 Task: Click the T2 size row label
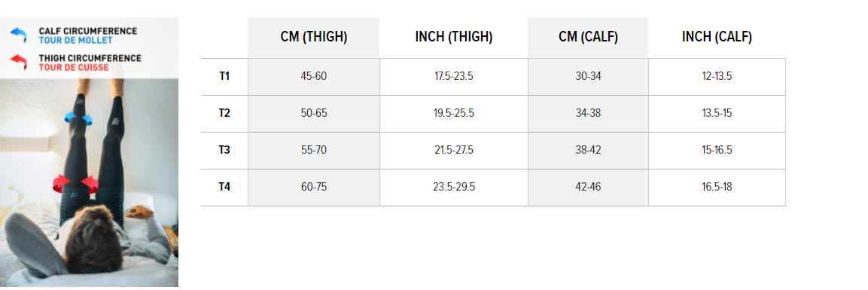coord(224,114)
